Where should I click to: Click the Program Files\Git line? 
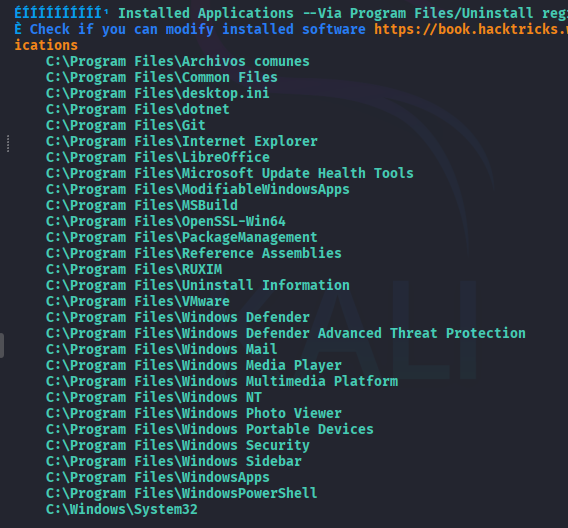126,125
